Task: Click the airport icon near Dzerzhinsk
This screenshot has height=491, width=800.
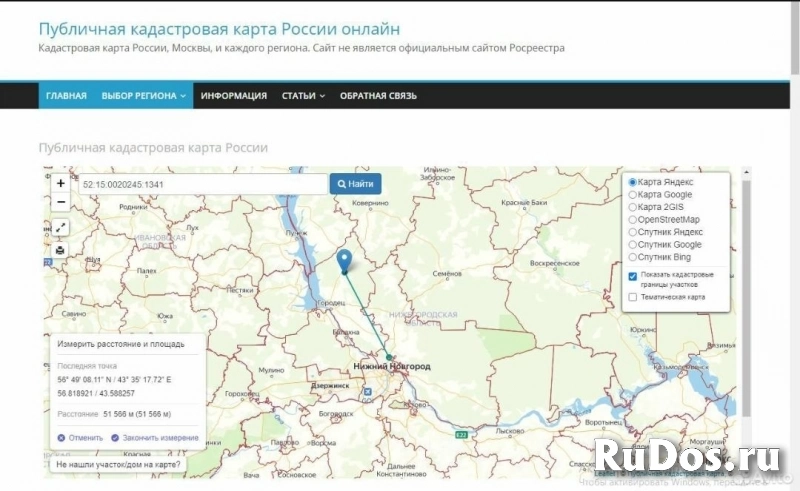Action: tap(367, 391)
